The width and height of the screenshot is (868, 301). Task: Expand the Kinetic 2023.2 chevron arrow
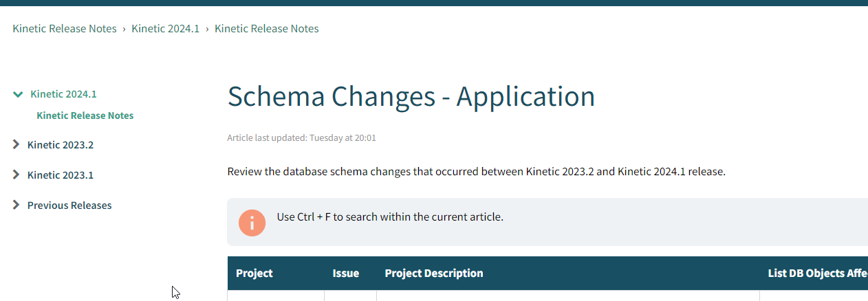pyautogui.click(x=17, y=145)
